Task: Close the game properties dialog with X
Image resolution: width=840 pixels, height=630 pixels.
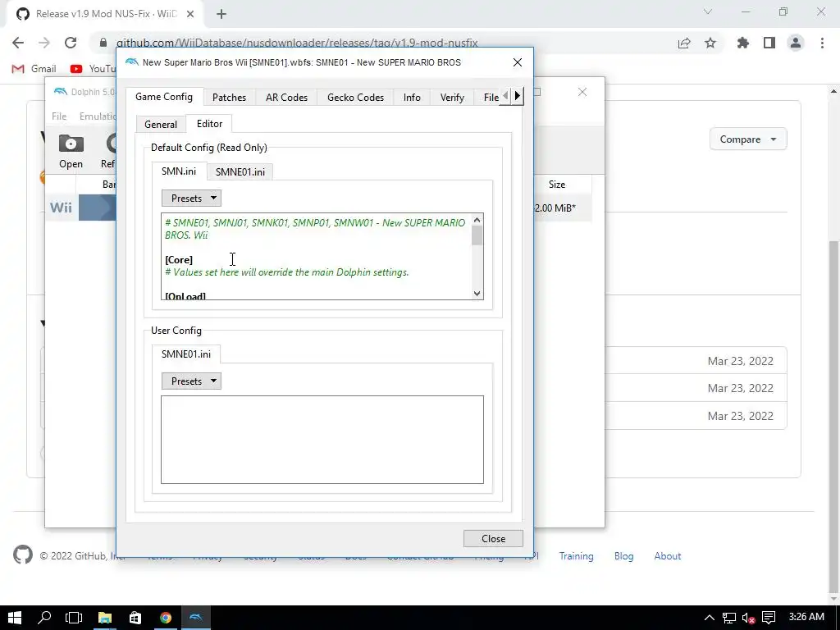Action: pyautogui.click(x=517, y=62)
